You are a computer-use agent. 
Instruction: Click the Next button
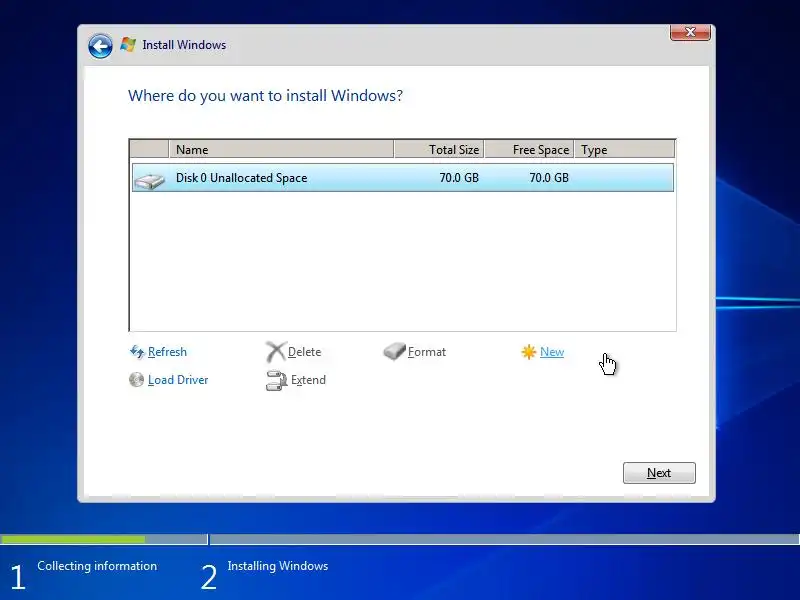[659, 473]
